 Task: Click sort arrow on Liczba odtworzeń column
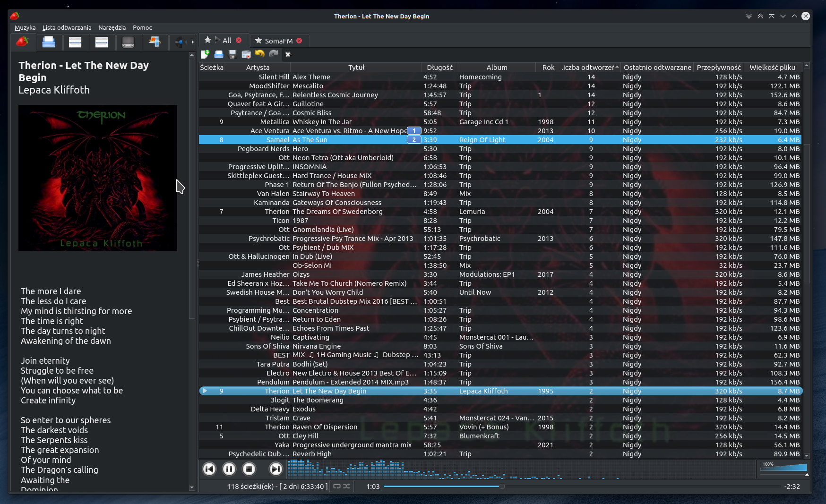[617, 67]
